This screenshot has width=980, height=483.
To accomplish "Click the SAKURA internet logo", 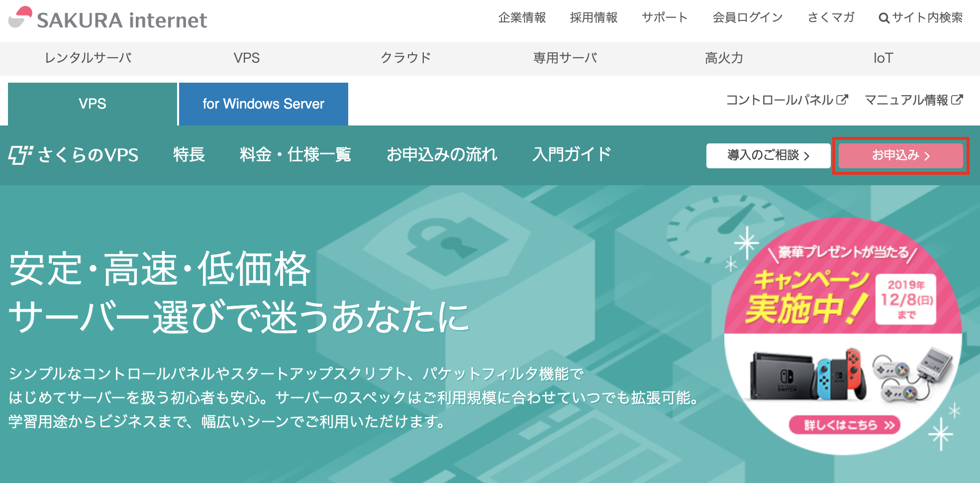I will (x=107, y=18).
